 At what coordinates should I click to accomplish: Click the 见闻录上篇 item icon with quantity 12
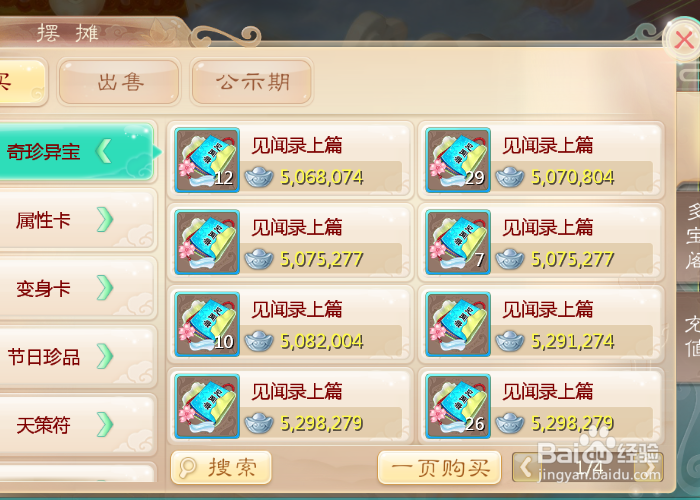pyautogui.click(x=207, y=160)
